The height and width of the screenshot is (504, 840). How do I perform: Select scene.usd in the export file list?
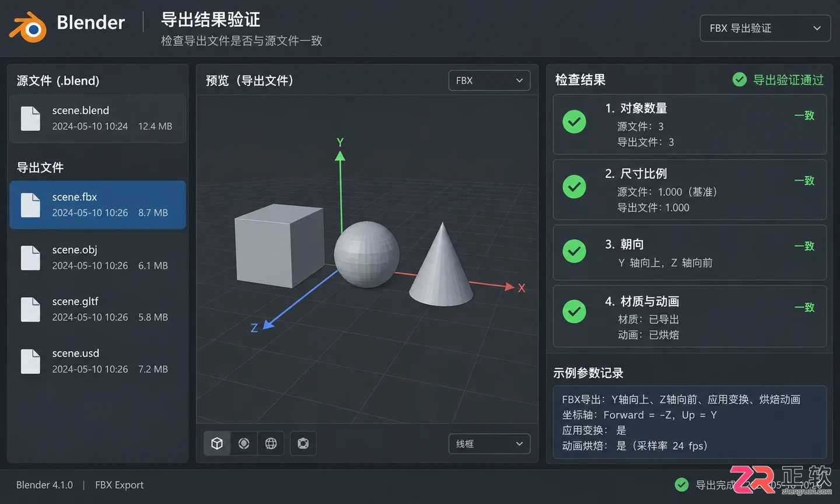click(97, 361)
